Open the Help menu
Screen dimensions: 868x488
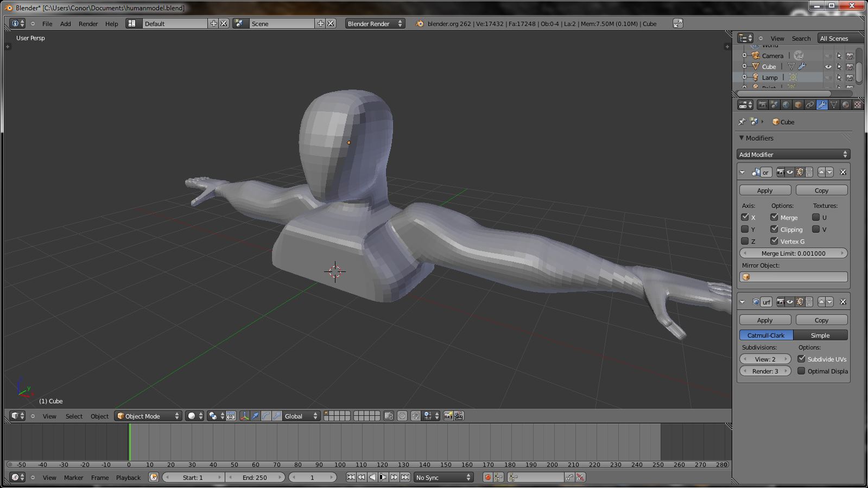click(x=111, y=23)
